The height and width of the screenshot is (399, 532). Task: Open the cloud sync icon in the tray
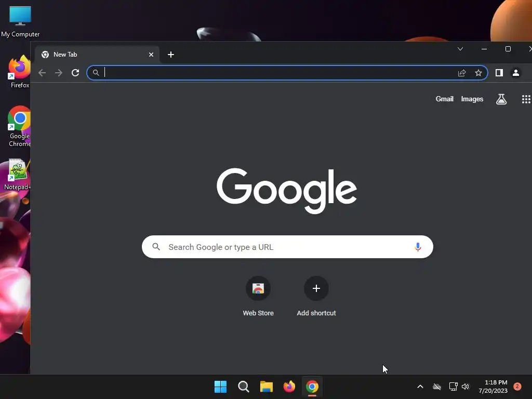coord(436,387)
